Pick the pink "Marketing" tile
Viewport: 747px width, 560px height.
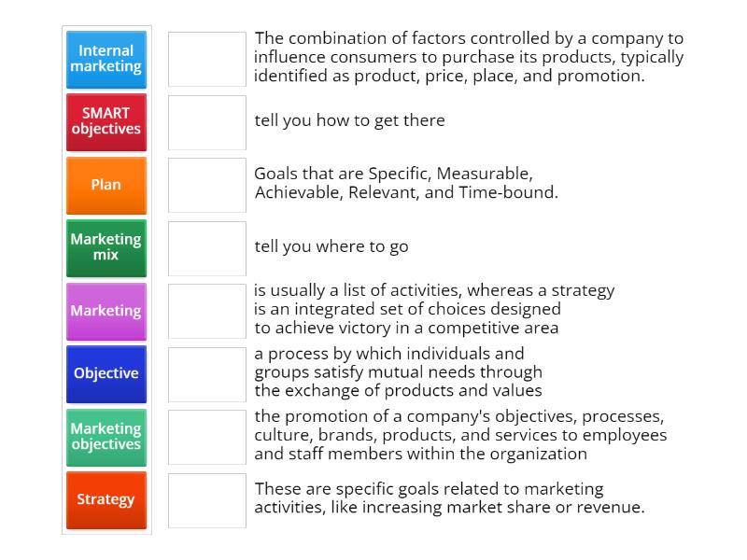(x=106, y=311)
